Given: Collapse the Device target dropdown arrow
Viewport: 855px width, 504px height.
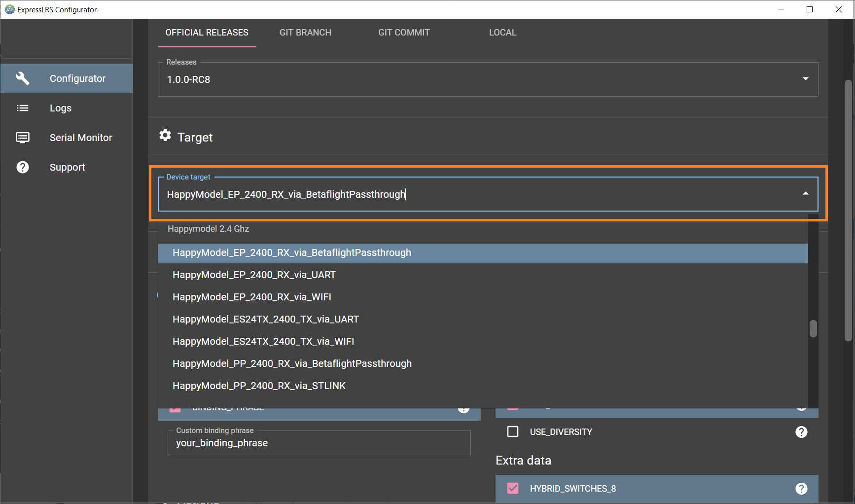Looking at the screenshot, I should coord(805,194).
